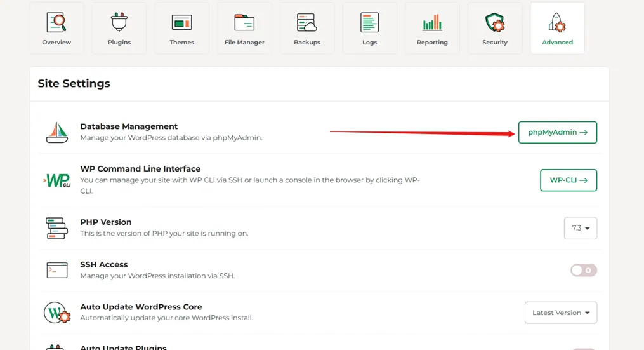The width and height of the screenshot is (644, 350).
Task: Go to the Themes tab
Action: click(x=182, y=28)
